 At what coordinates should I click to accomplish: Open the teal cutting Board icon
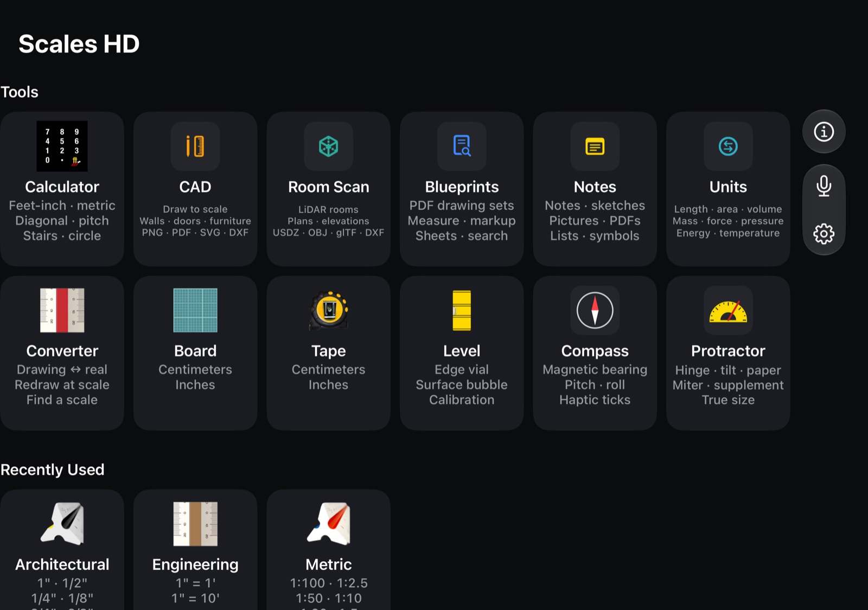(x=195, y=310)
